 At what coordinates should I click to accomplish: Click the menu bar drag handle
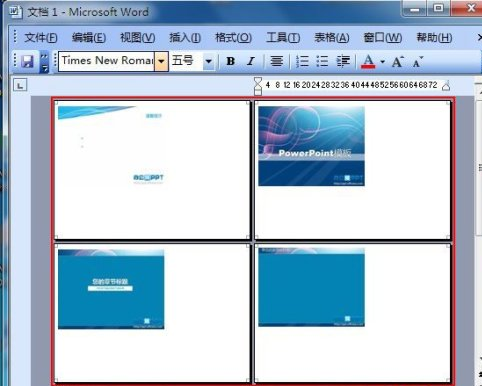[x=15, y=37]
